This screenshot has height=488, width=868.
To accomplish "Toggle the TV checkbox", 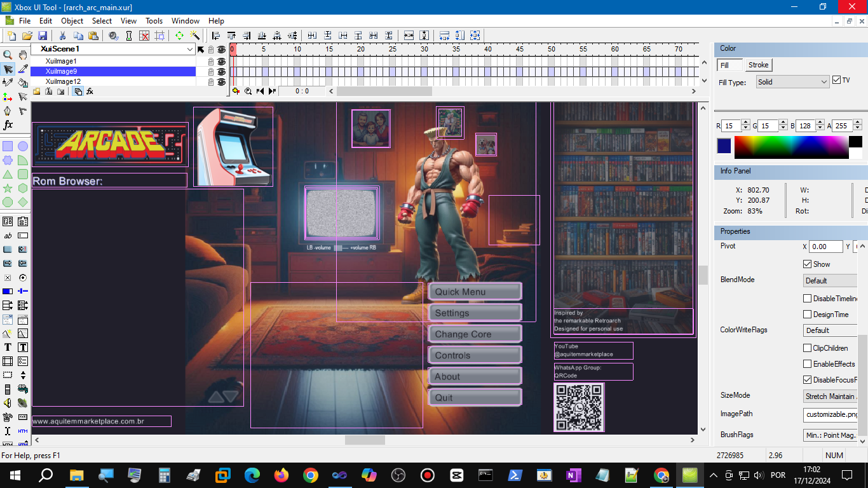I will pyautogui.click(x=836, y=80).
